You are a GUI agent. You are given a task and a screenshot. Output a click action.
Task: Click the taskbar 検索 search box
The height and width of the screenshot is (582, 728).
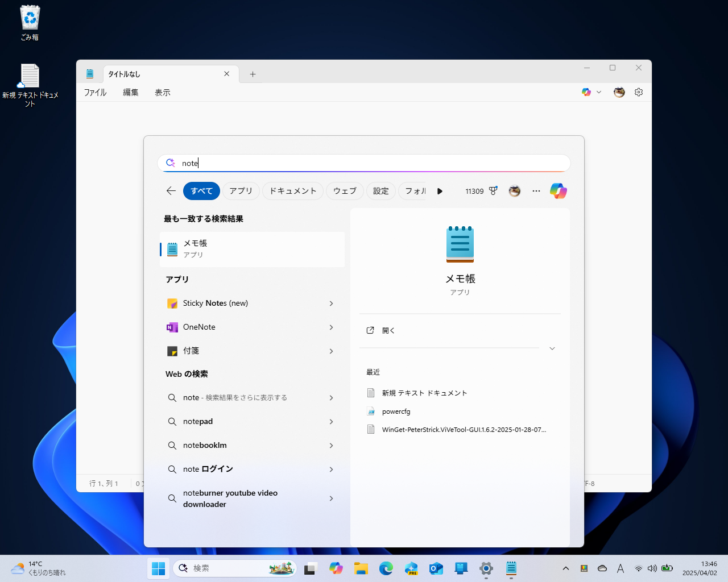tap(235, 568)
